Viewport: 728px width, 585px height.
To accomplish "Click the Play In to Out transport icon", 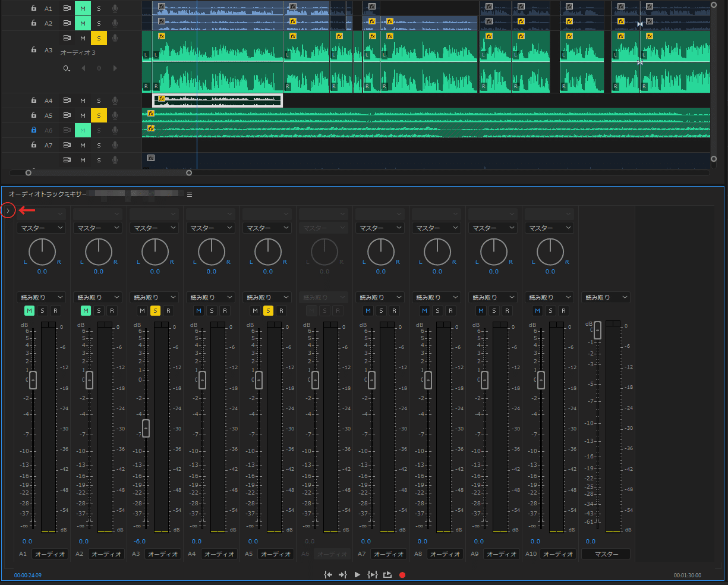I will (373, 575).
